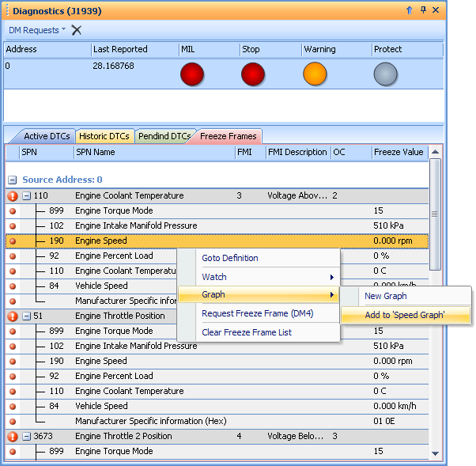The image size is (476, 466).
Task: Click the red Stop lamp indicator
Action: coord(252,74)
